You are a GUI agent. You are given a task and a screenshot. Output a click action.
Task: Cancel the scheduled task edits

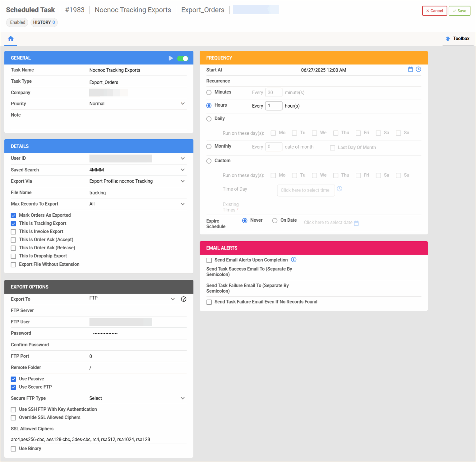point(434,11)
